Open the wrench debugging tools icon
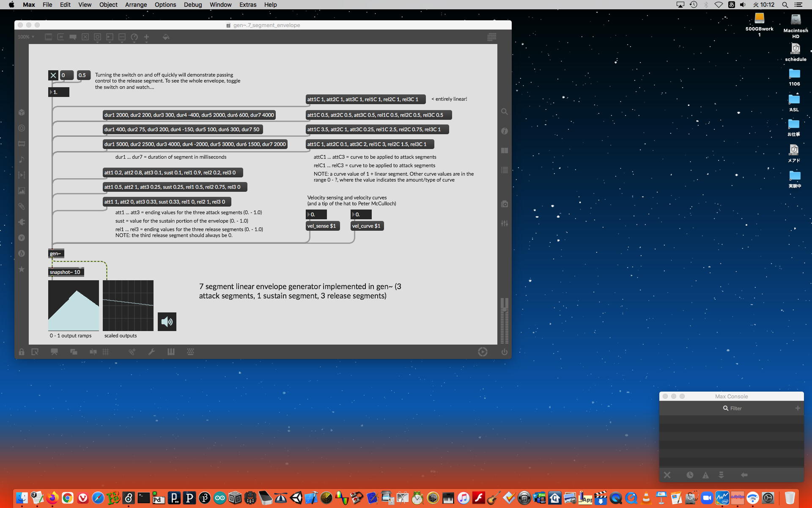 point(151,352)
